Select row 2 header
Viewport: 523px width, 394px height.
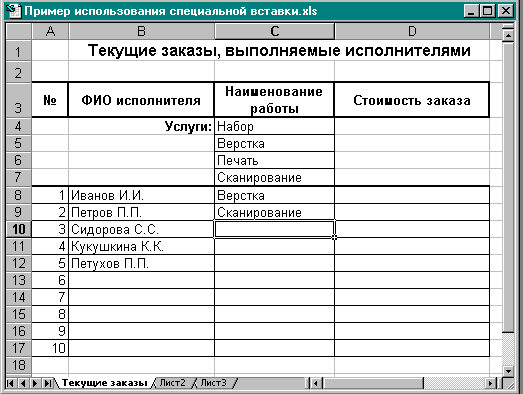click(x=19, y=72)
